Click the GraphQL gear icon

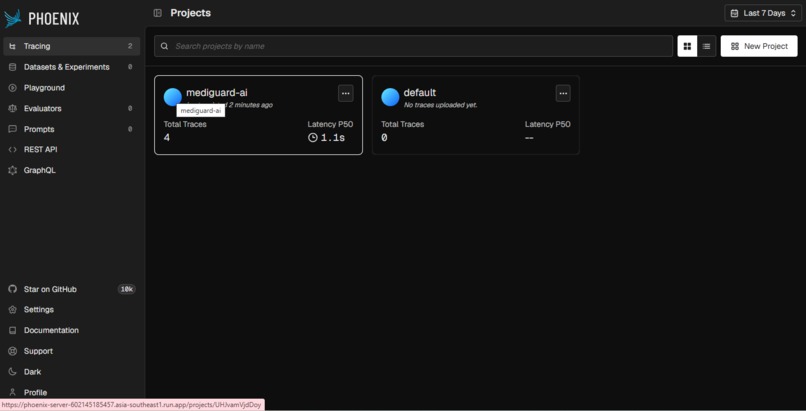pos(13,170)
